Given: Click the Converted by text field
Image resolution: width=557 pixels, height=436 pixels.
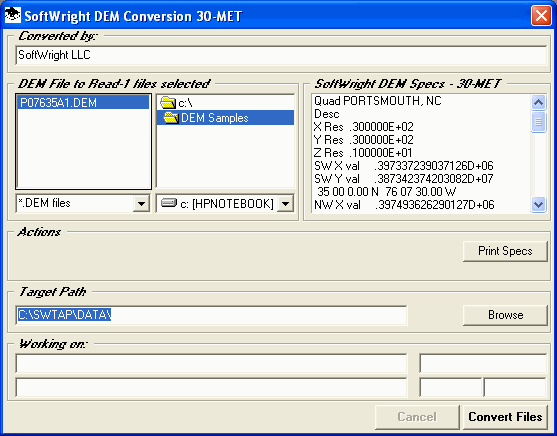Looking at the screenshot, I should (281, 55).
